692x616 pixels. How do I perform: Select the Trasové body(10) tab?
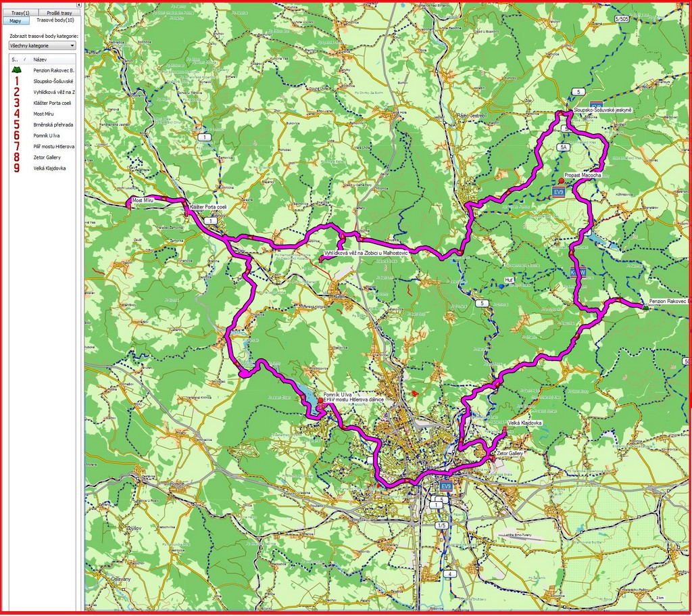(55, 21)
